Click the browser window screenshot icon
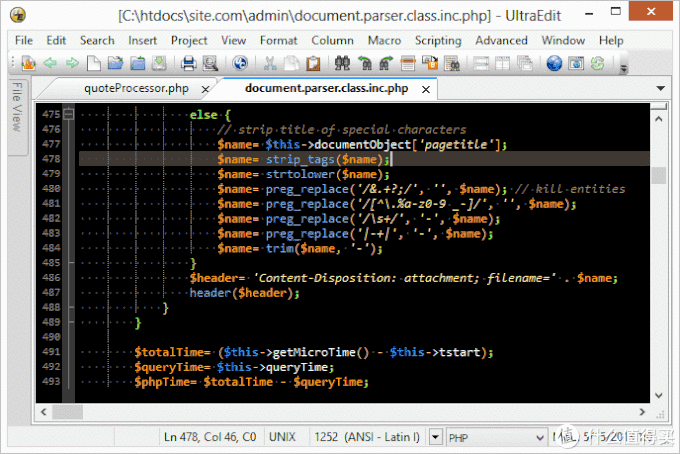This screenshot has width=680, height=454. coord(576,63)
